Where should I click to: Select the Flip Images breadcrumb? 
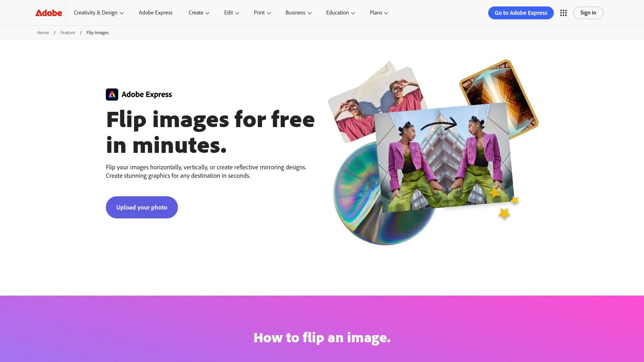coord(97,33)
